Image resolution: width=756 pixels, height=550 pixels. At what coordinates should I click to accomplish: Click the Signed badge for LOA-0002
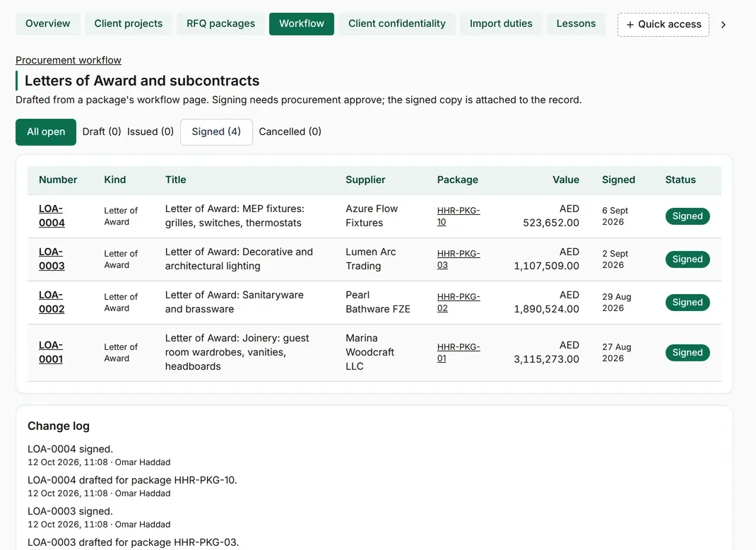pyautogui.click(x=687, y=303)
